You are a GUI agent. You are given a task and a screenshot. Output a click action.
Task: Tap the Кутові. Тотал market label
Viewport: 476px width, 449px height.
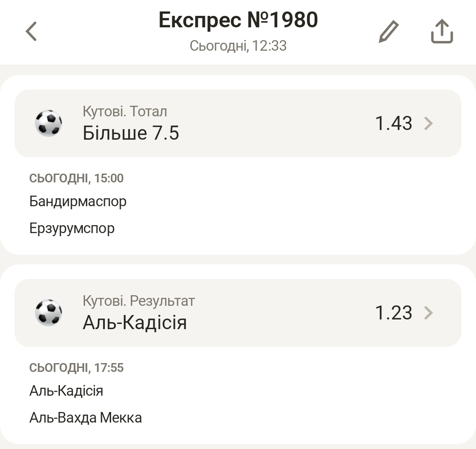125,111
